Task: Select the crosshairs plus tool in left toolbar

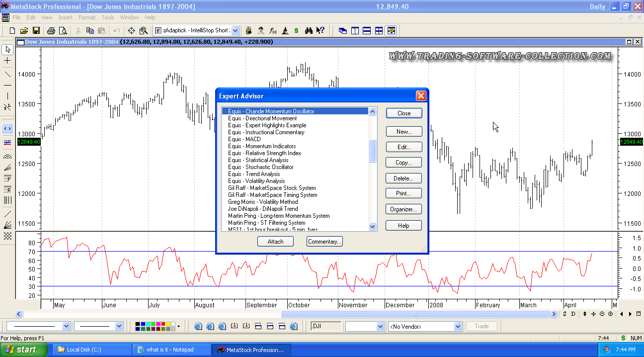Action: click(7, 61)
